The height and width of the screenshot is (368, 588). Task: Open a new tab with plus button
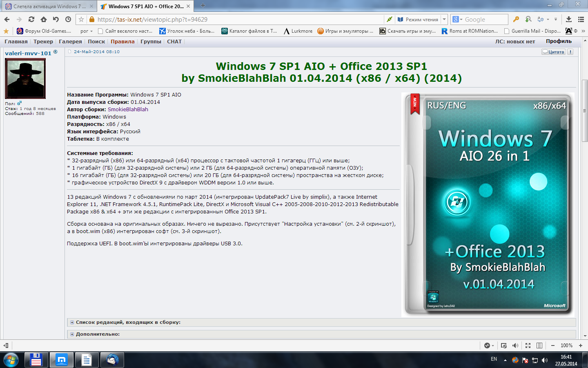point(203,6)
